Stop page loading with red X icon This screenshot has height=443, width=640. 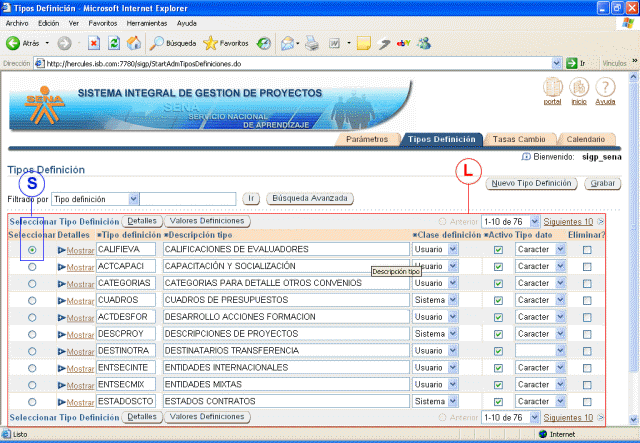click(x=94, y=43)
